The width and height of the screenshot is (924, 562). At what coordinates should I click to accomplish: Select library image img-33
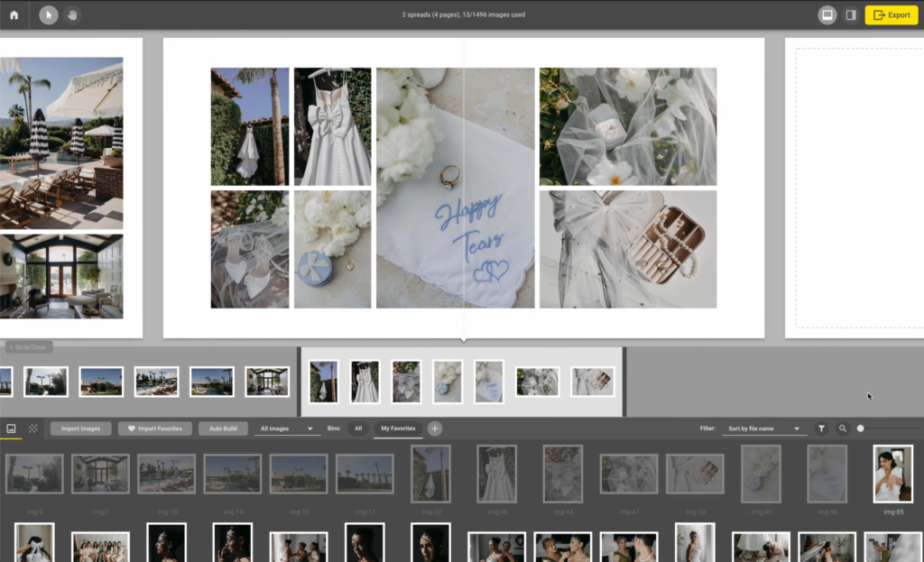point(430,474)
